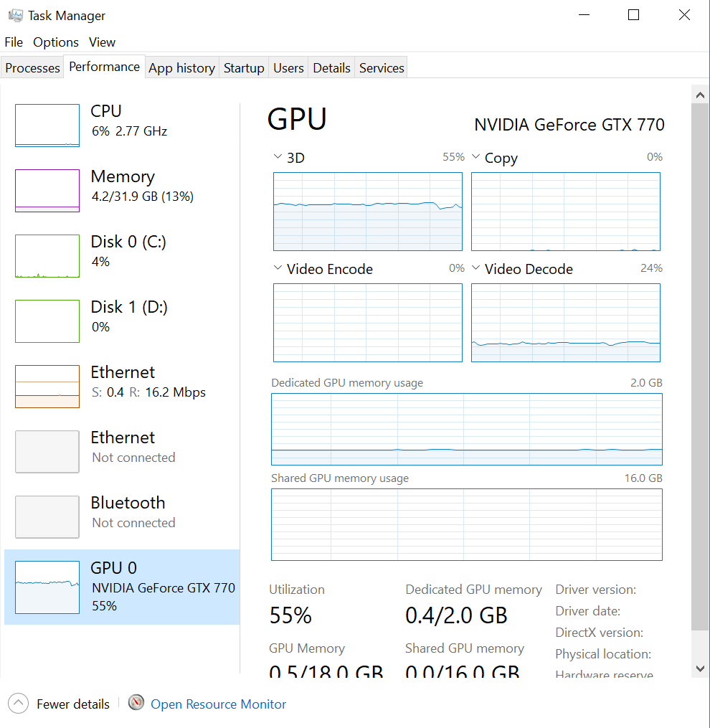Viewport: 710px width, 728px height.
Task: Open the Video Decode engine dropdown
Action: [x=475, y=268]
